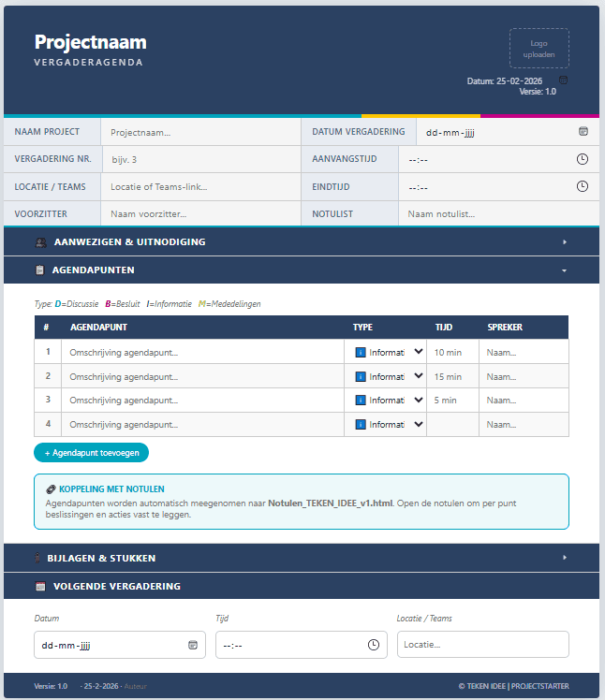The width and height of the screenshot is (605, 700).
Task: Click the 5 min time field
Action: click(x=452, y=400)
